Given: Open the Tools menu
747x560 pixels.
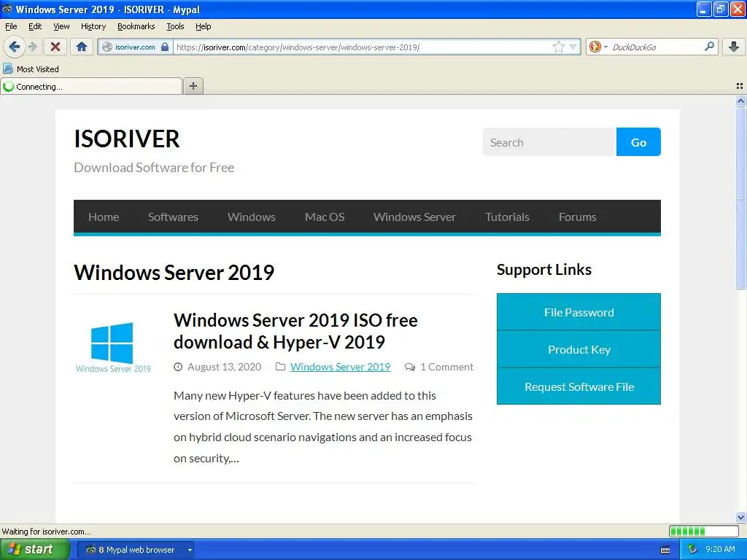Looking at the screenshot, I should pos(175,26).
